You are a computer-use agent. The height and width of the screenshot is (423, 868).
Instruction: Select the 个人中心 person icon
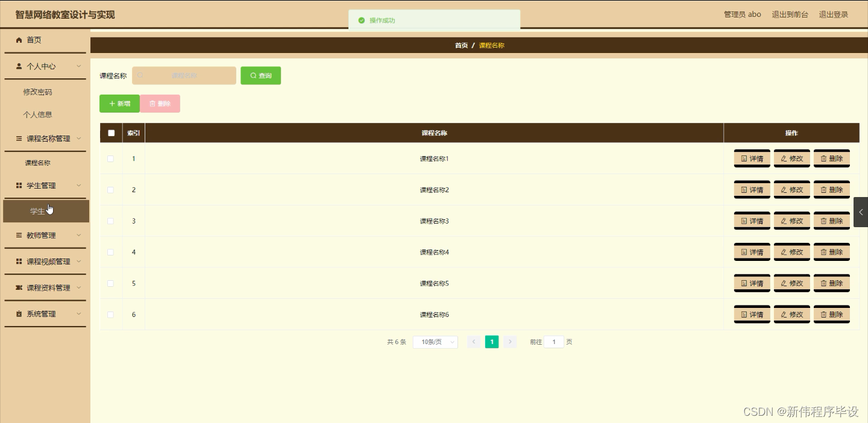[19, 66]
